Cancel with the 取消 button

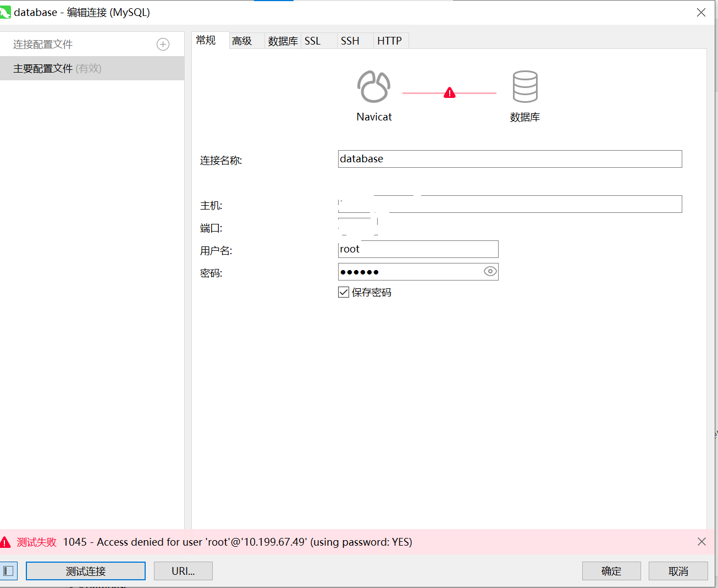(678, 571)
